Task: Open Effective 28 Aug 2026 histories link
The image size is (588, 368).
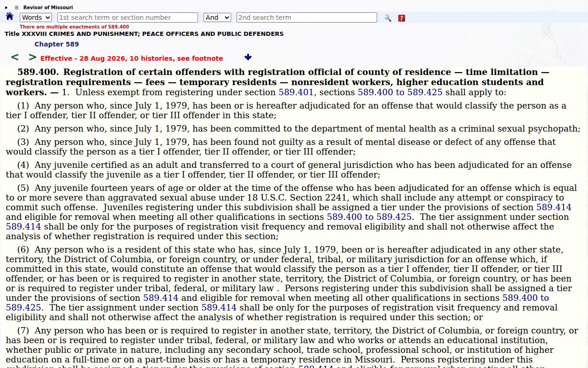Action: point(132,58)
